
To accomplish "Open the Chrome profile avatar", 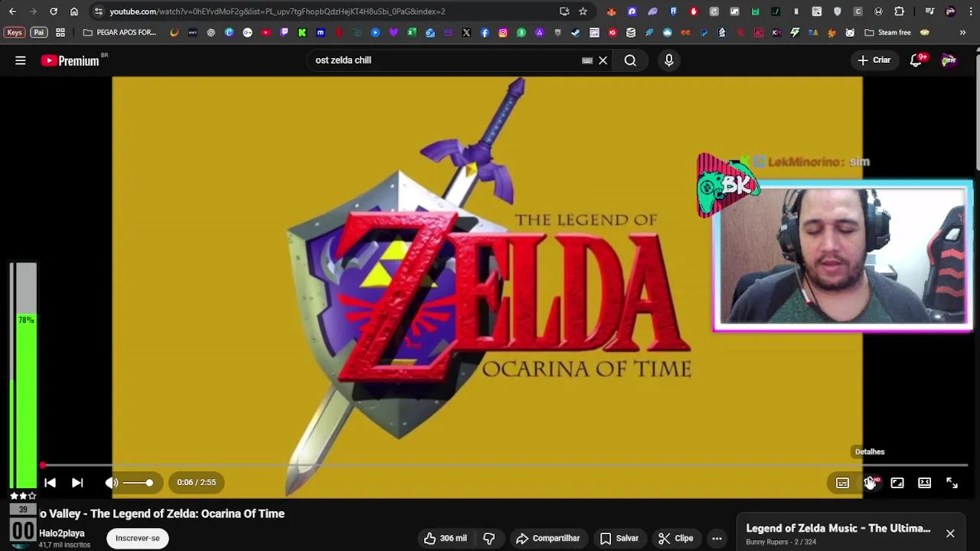I will 950,11.
